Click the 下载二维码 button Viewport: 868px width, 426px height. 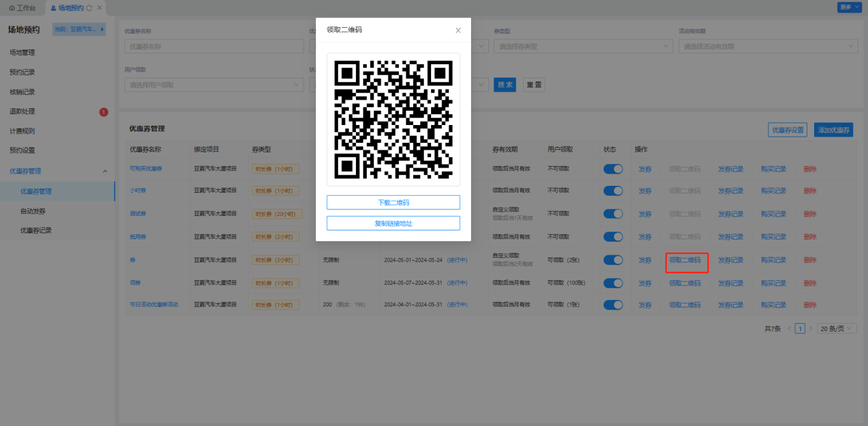point(393,202)
